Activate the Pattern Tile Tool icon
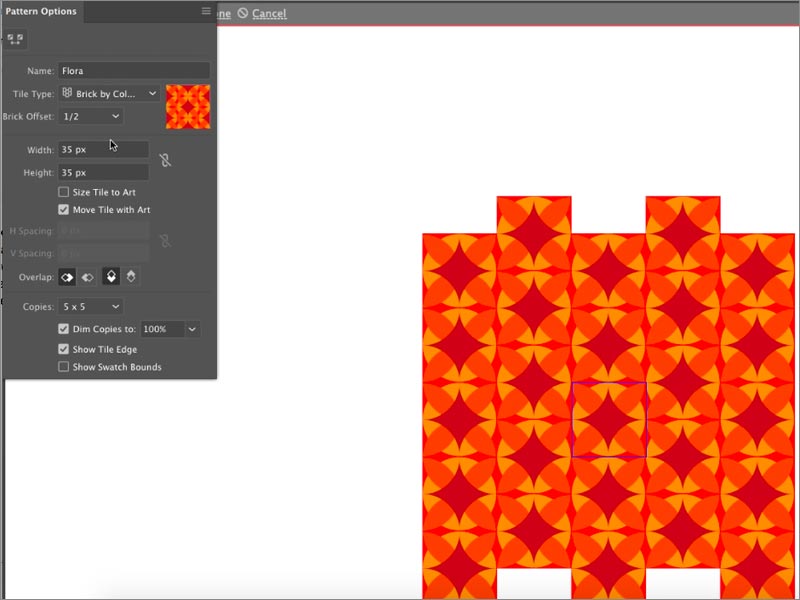Image resolution: width=800 pixels, height=600 pixels. coord(15,39)
